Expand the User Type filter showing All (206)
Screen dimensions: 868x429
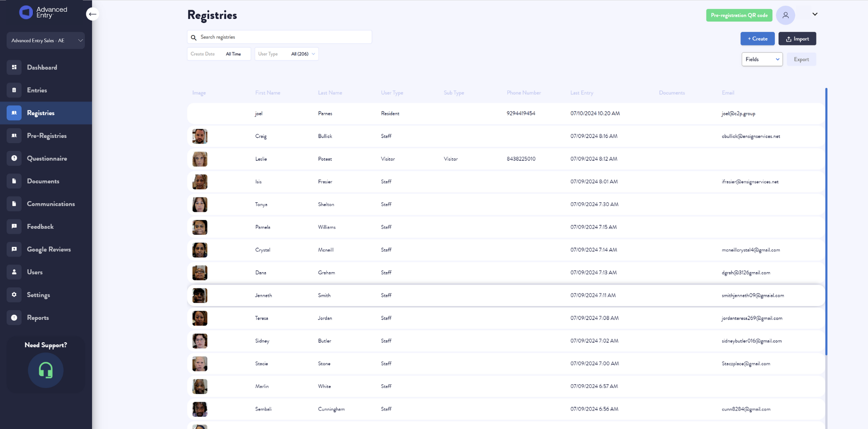[x=287, y=54]
